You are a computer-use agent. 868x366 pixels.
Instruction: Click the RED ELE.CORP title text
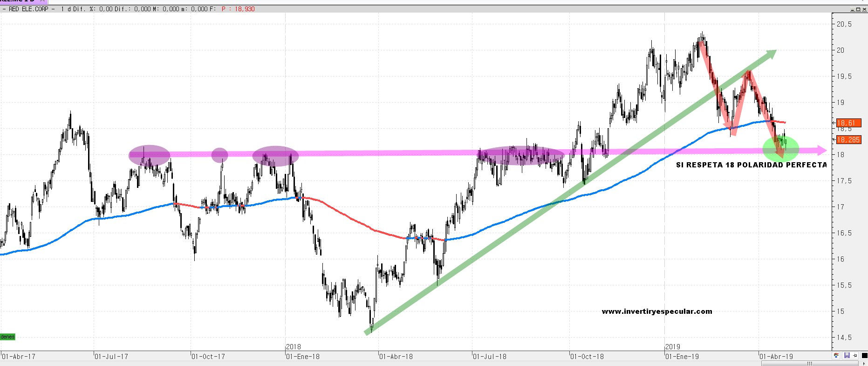coord(28,9)
